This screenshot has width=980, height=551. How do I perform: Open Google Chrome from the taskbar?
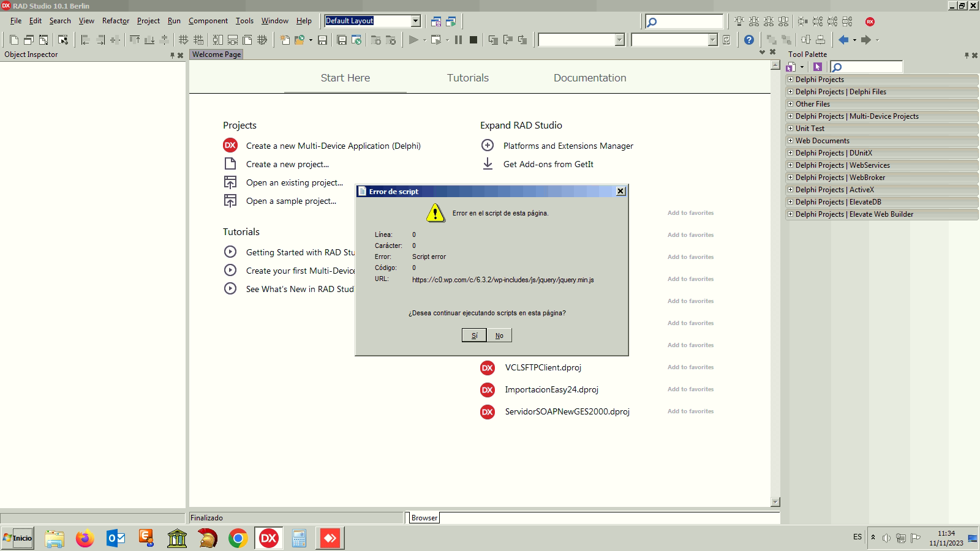coord(238,539)
